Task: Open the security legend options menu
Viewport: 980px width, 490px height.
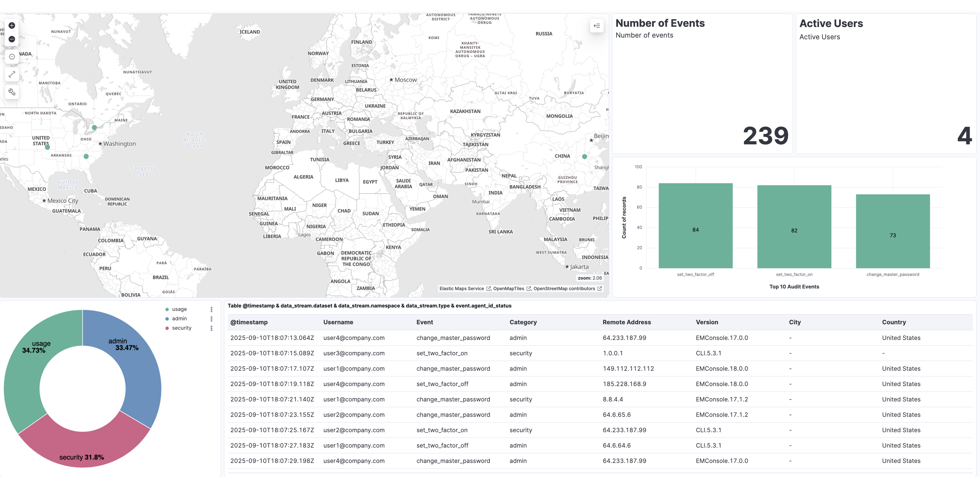Action: [x=211, y=328]
